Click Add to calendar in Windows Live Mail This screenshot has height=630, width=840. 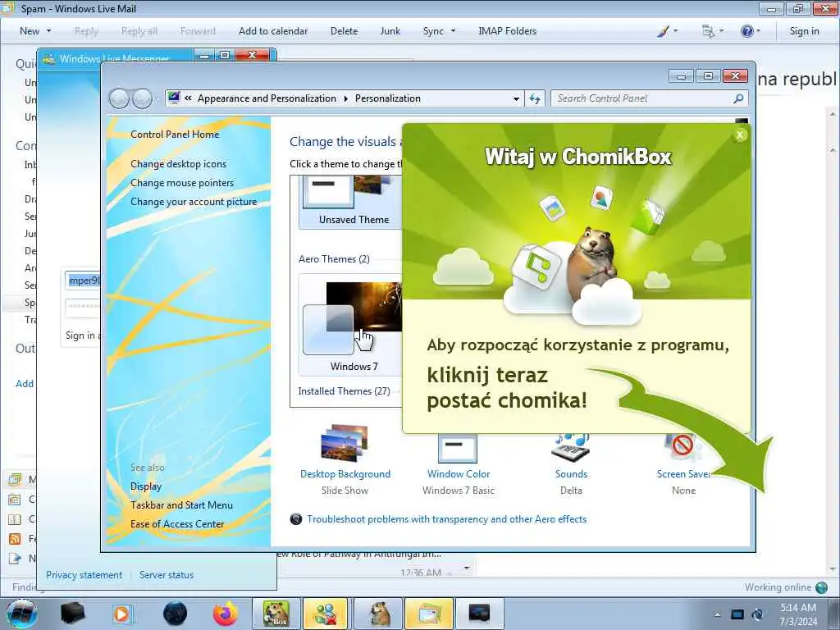pos(273,31)
